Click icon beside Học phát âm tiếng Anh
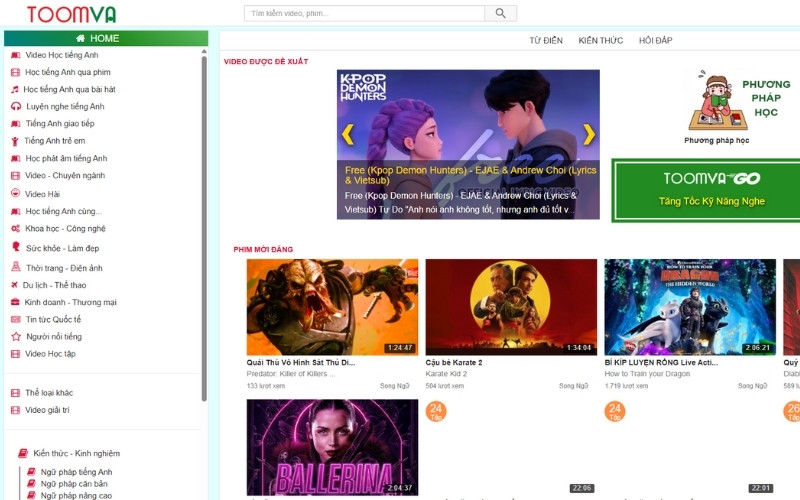 [x=16, y=158]
